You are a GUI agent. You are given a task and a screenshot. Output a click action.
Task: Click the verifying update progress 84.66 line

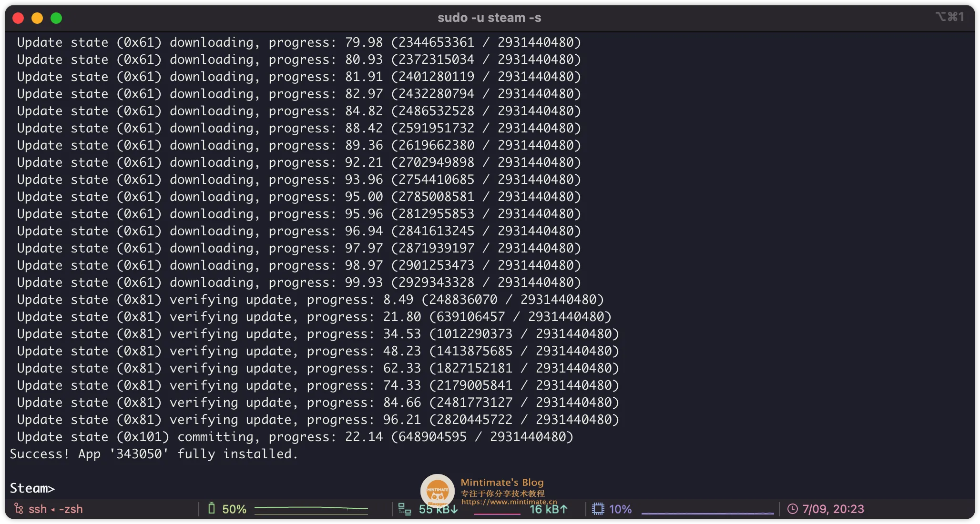318,403
